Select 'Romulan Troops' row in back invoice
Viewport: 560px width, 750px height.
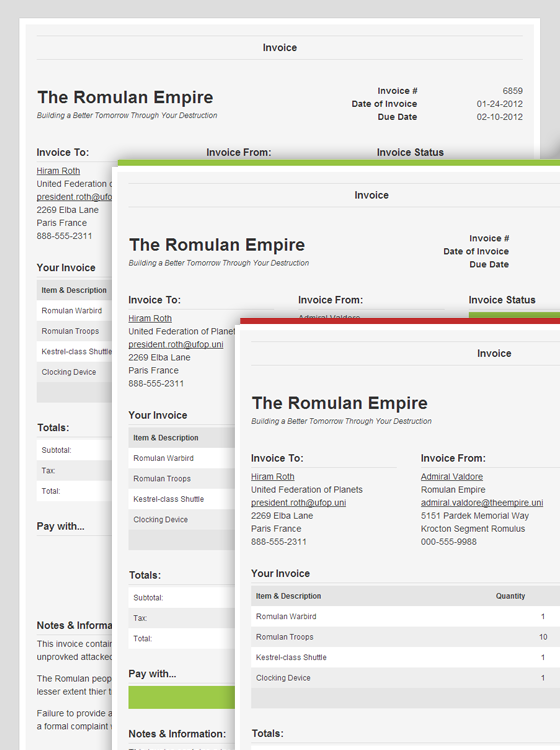point(74,331)
